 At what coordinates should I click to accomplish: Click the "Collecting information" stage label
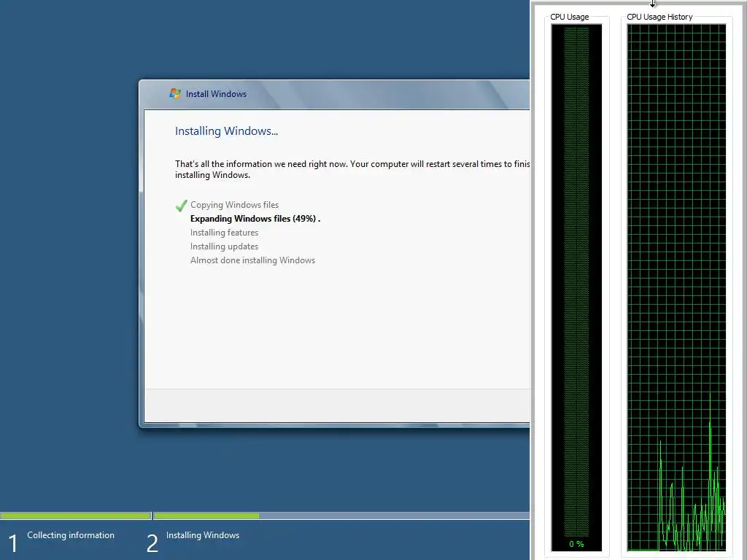71,534
